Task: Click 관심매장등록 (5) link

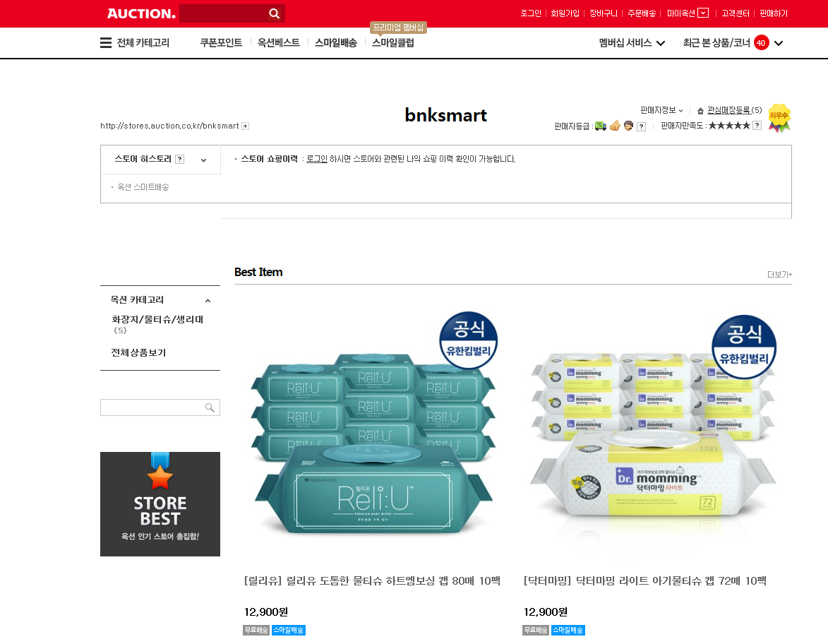Action: [x=735, y=110]
